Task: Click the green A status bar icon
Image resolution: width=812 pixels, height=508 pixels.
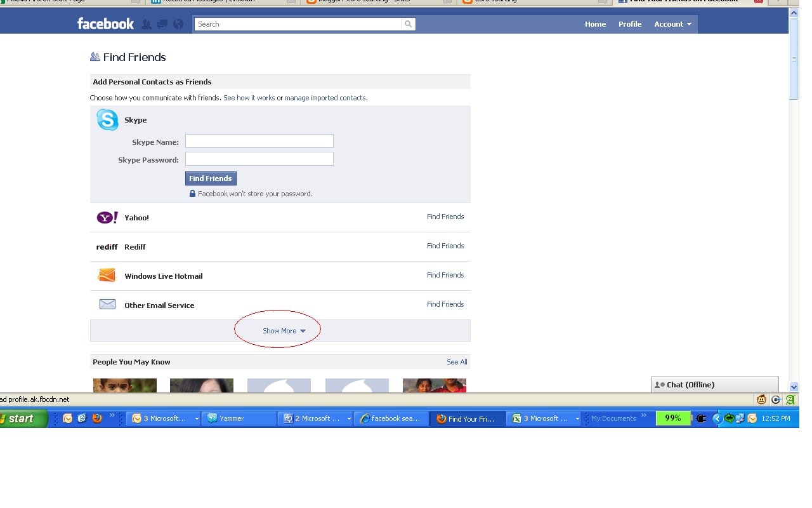Action: pyautogui.click(x=790, y=399)
